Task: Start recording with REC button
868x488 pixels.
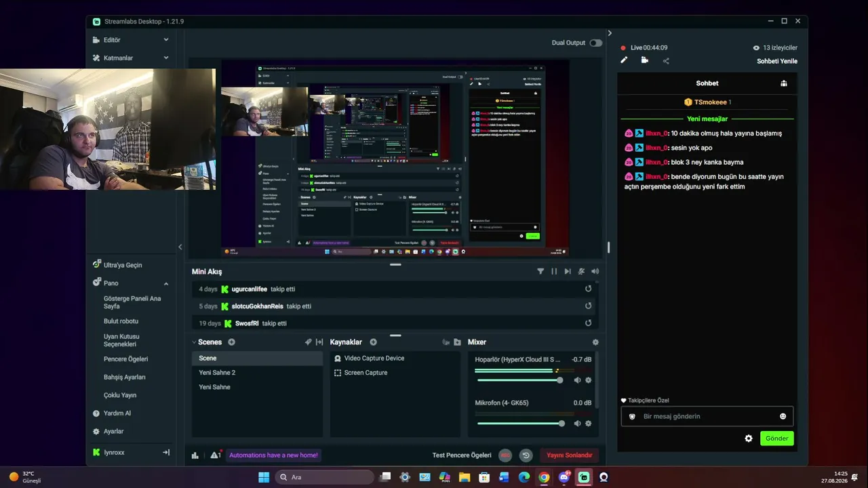Action: (505, 455)
